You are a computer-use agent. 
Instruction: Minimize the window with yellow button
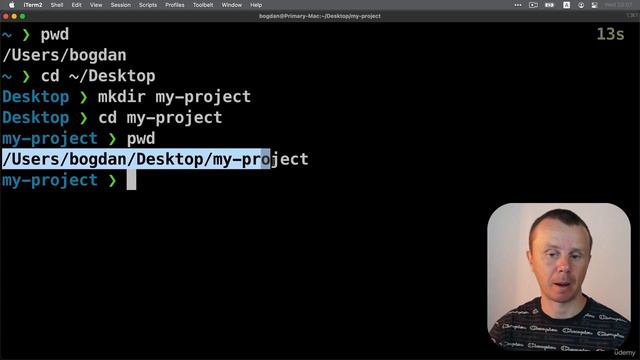(14, 16)
